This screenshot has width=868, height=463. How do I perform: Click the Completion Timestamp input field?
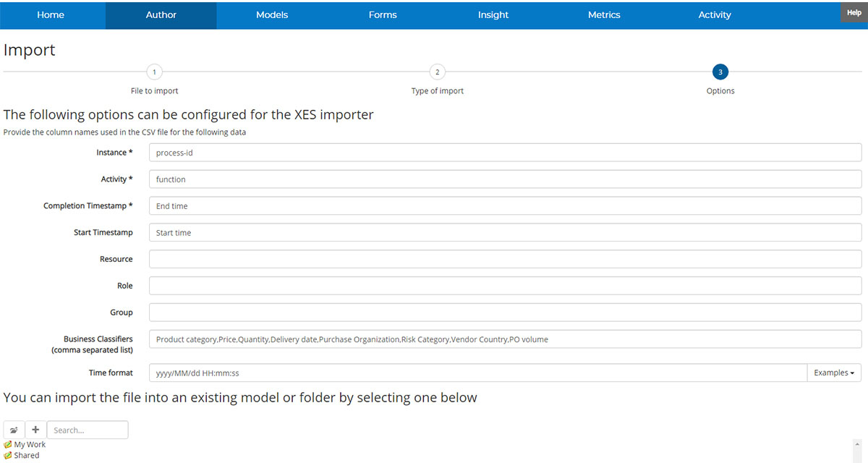pos(505,206)
